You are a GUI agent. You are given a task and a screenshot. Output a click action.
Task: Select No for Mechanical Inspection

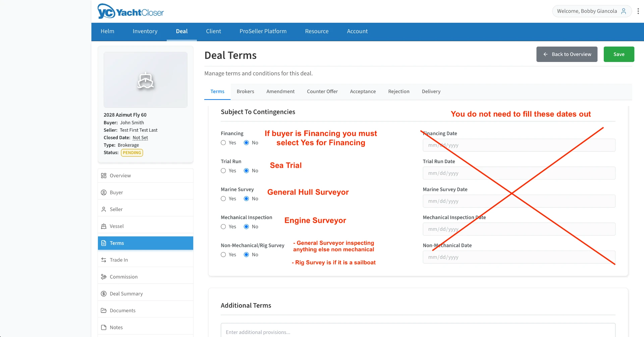(247, 227)
